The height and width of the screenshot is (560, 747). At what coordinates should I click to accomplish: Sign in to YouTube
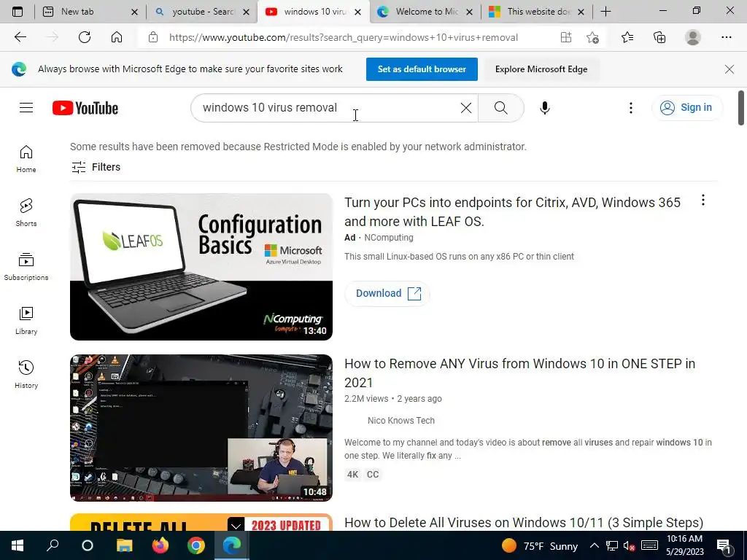686,108
